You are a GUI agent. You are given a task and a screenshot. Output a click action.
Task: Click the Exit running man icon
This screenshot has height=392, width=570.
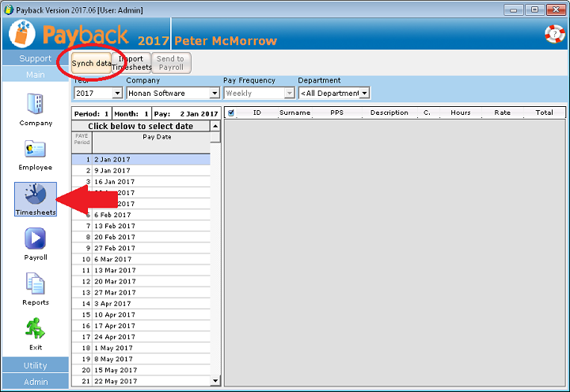[x=36, y=329]
